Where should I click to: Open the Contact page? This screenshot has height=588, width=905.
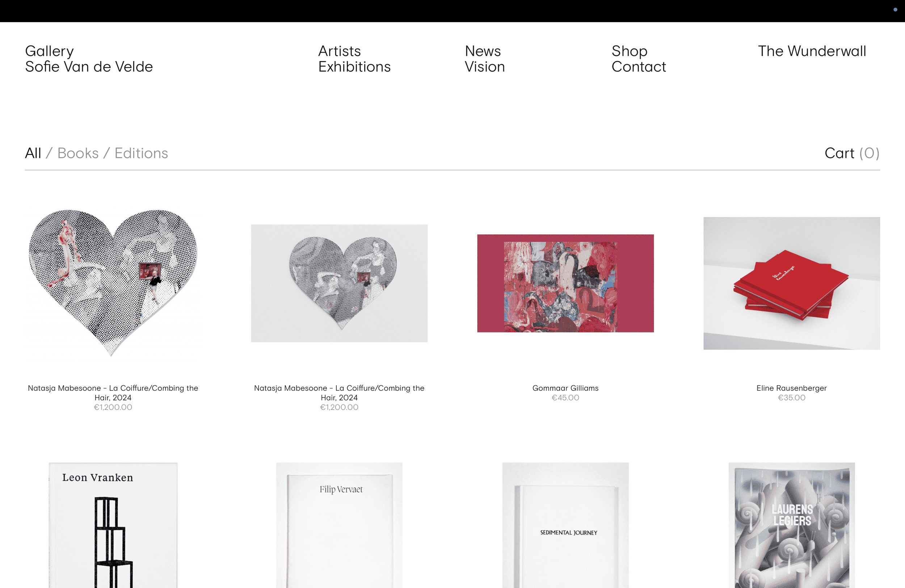click(639, 67)
